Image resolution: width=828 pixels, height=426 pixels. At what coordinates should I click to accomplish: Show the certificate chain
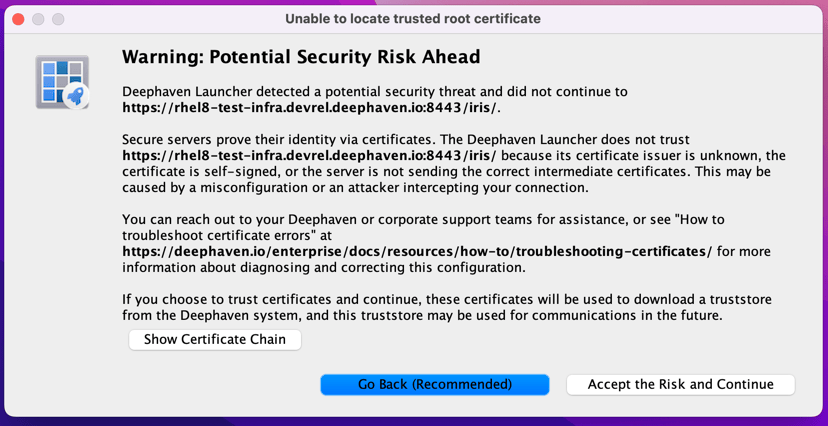[x=215, y=340]
